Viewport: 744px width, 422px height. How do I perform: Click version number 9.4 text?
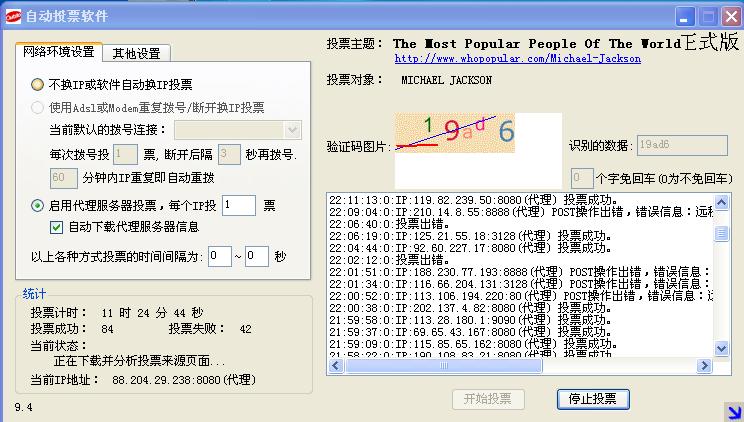click(x=23, y=407)
